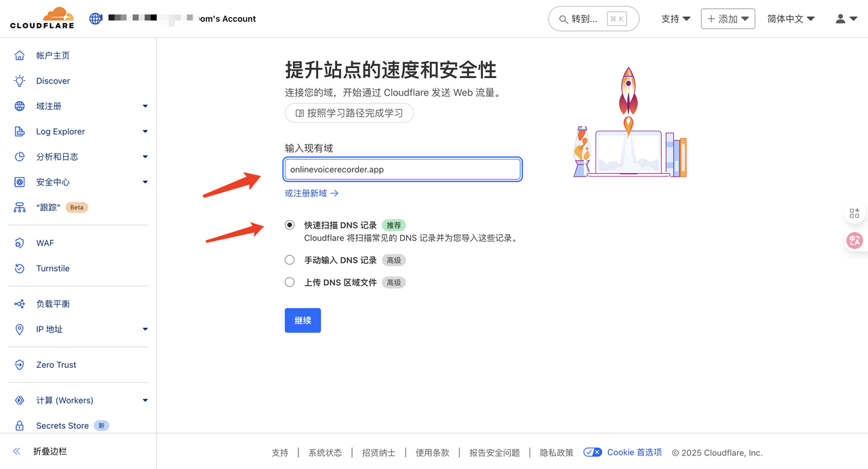Click the WAF shield icon in sidebar
This screenshot has height=469, width=868.
pos(20,243)
